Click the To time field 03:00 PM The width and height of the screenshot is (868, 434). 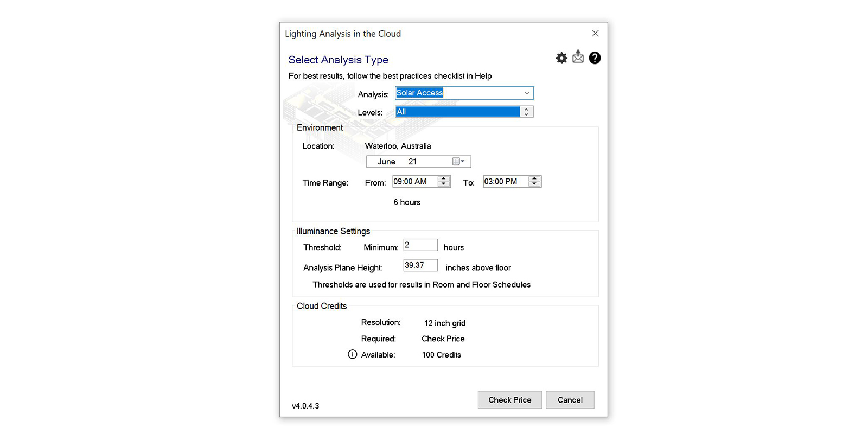[x=504, y=182]
